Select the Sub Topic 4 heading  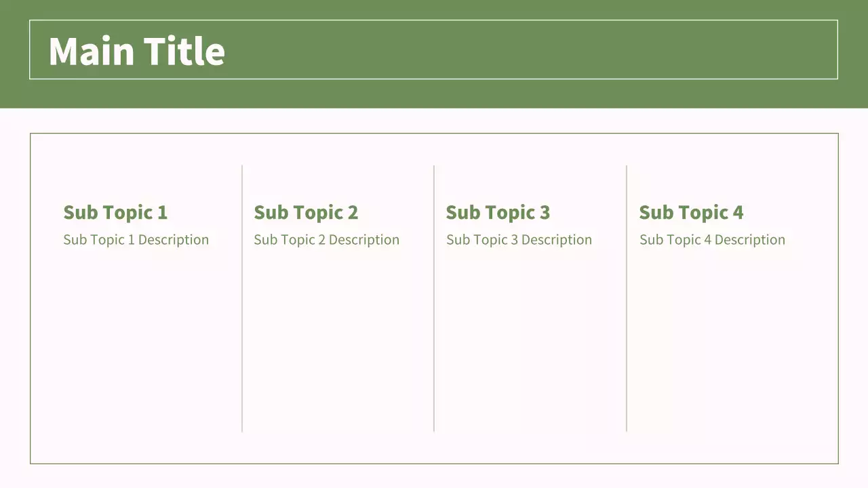[691, 212]
